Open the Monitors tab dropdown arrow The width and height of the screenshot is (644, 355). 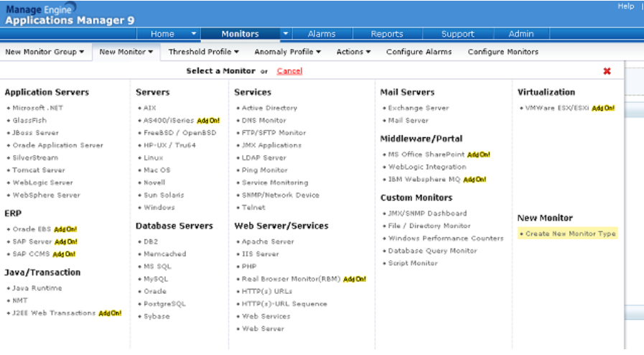pos(286,34)
